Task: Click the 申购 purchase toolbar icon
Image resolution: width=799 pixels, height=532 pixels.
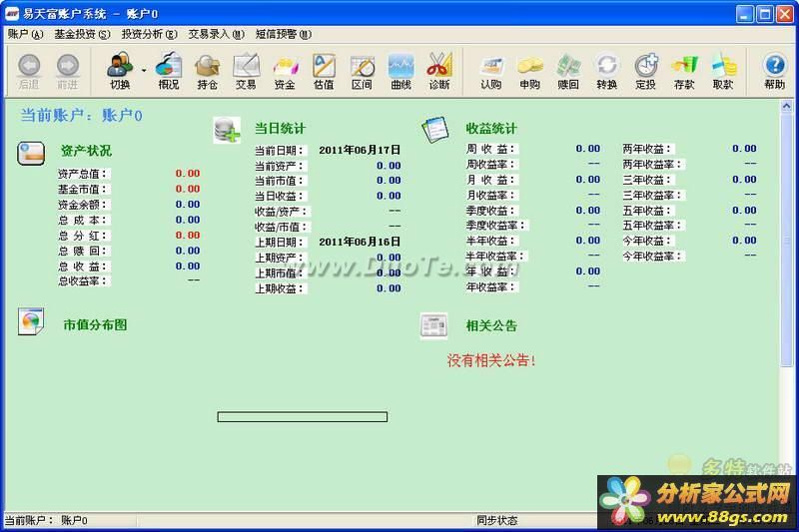Action: (530, 71)
